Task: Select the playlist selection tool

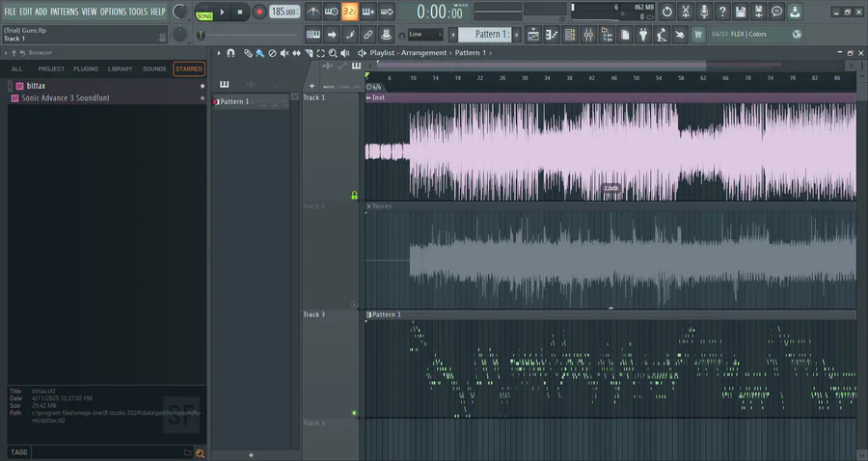Action: 320,53
